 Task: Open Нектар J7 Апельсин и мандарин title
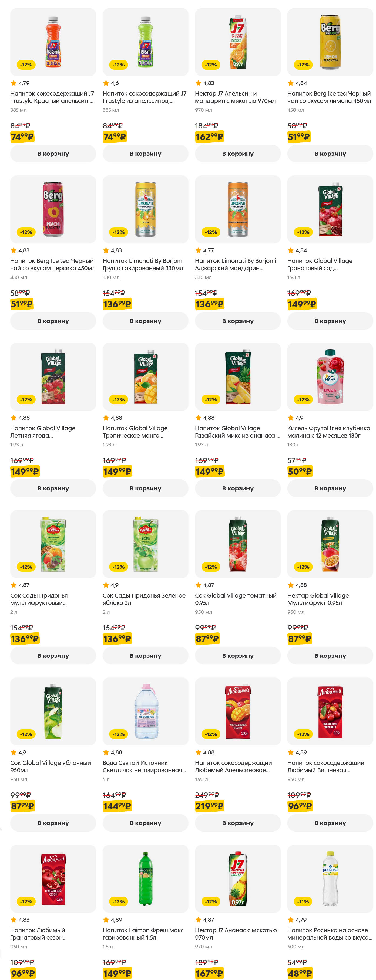click(235, 97)
